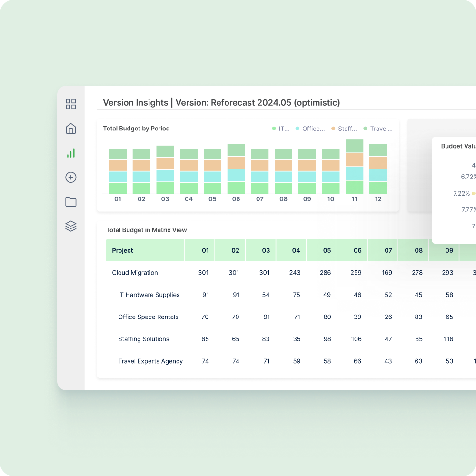Open the stacked layers icon in sidebar
Viewport: 476px width, 476px height.
(71, 226)
